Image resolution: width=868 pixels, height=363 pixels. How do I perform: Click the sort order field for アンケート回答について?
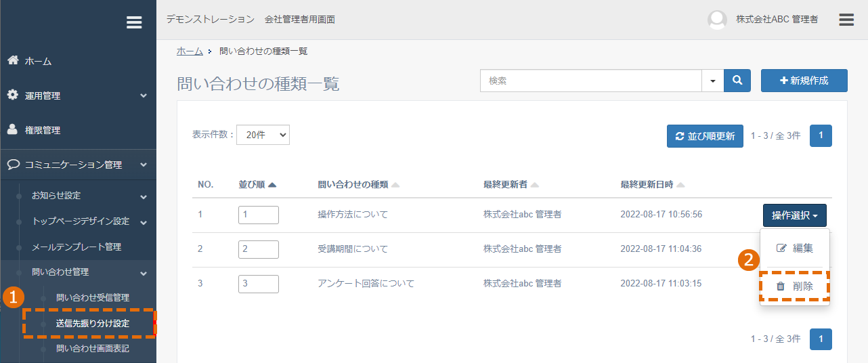point(259,284)
